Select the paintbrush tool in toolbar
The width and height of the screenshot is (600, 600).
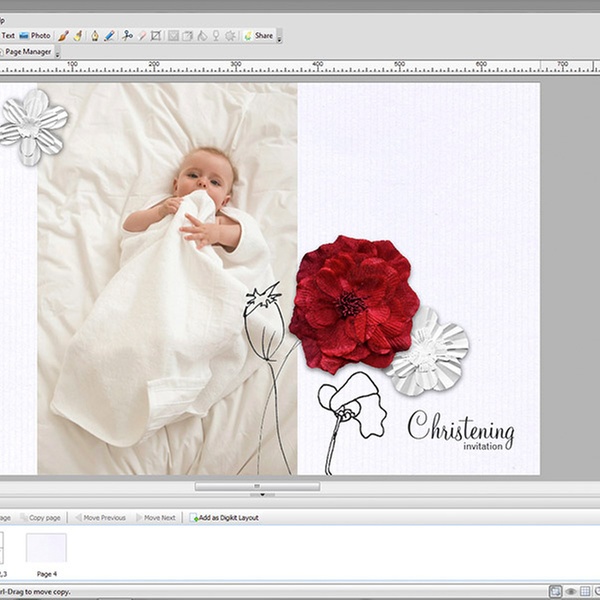point(62,35)
